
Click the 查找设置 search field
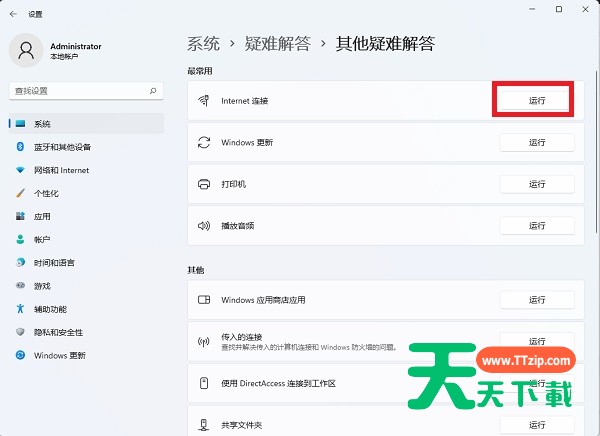[78, 90]
